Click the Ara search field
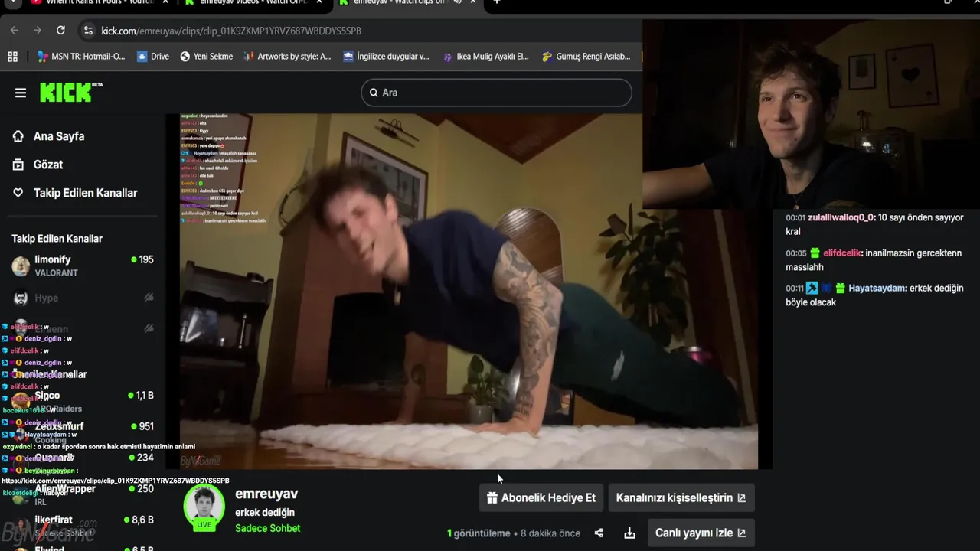The height and width of the screenshot is (551, 980). coord(496,93)
